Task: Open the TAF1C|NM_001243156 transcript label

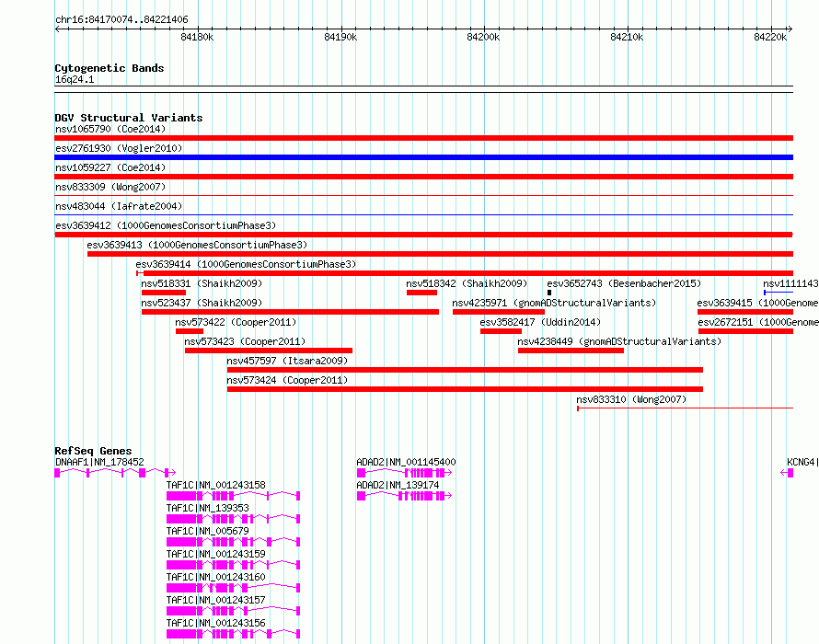Action: click(x=215, y=623)
